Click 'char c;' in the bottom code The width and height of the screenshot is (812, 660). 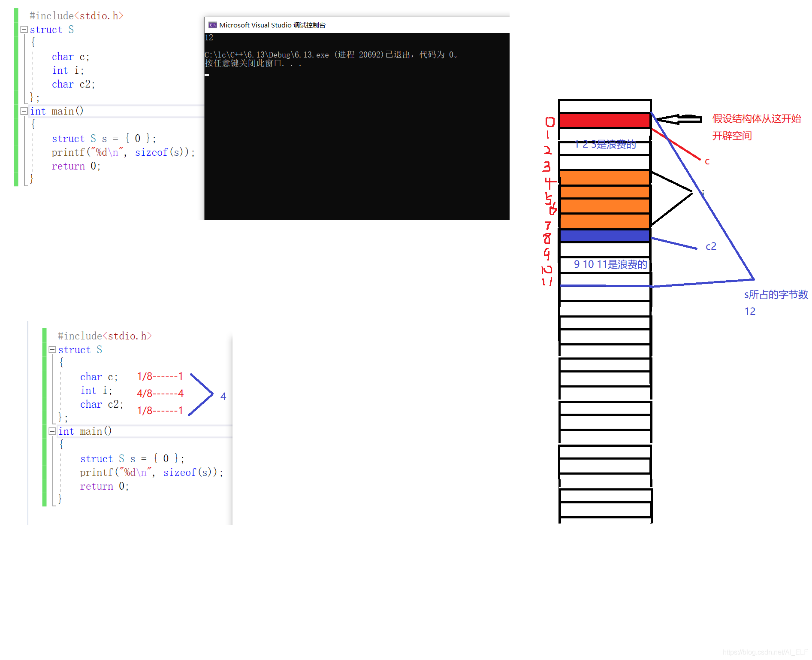[x=99, y=377]
